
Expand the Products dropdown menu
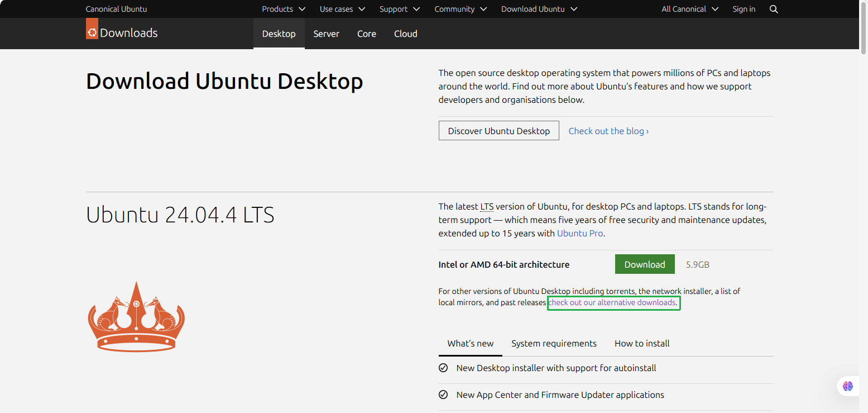[284, 9]
